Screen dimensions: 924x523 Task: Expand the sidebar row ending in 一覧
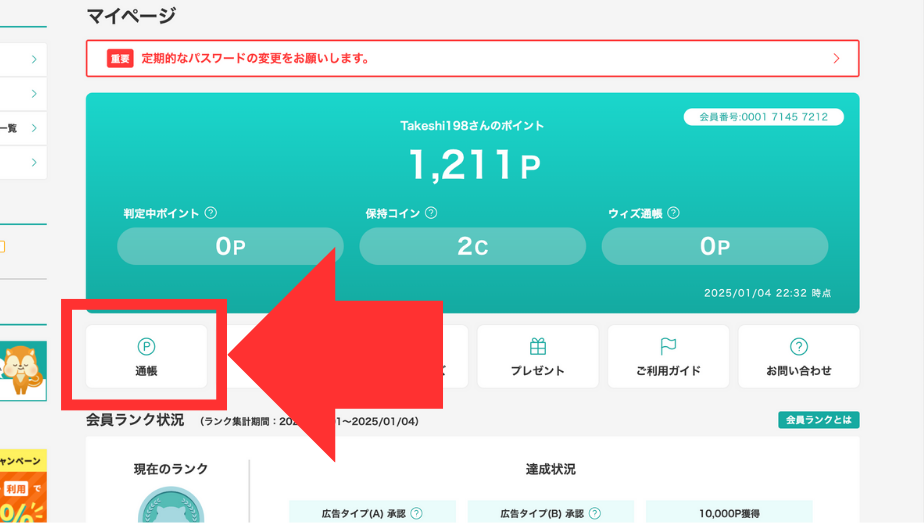(x=33, y=128)
